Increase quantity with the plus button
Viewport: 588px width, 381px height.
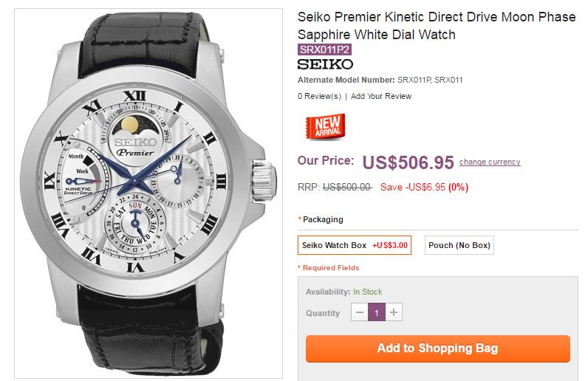coord(394,313)
